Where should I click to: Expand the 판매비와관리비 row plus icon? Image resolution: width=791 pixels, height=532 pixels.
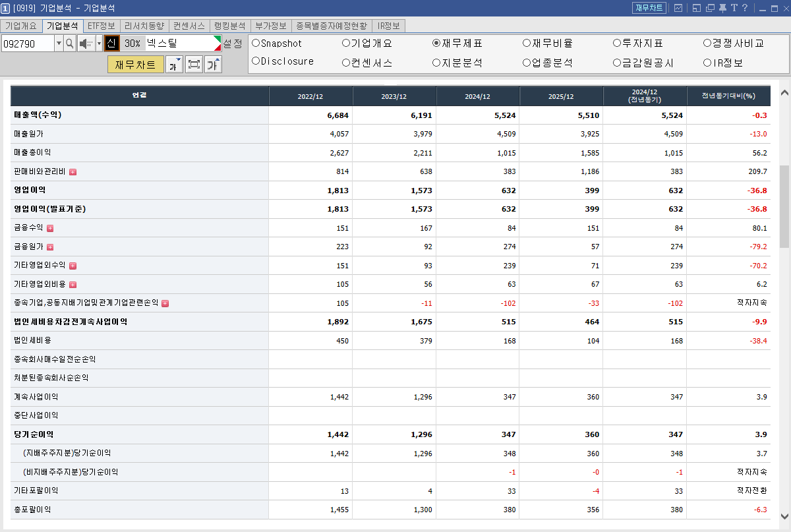coord(73,172)
